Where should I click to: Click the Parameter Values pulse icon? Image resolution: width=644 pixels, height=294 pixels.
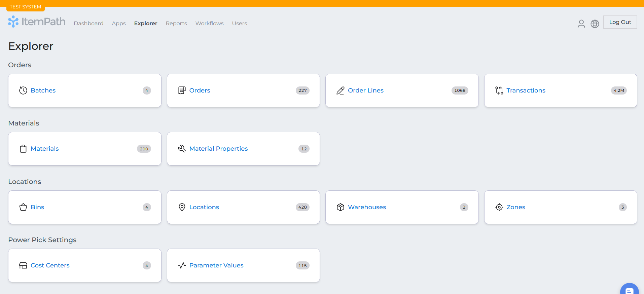[182, 265]
